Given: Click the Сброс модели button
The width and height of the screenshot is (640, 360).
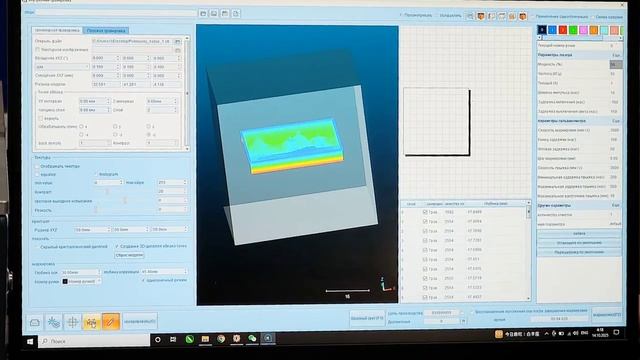Looking at the screenshot, I should coord(129,255).
